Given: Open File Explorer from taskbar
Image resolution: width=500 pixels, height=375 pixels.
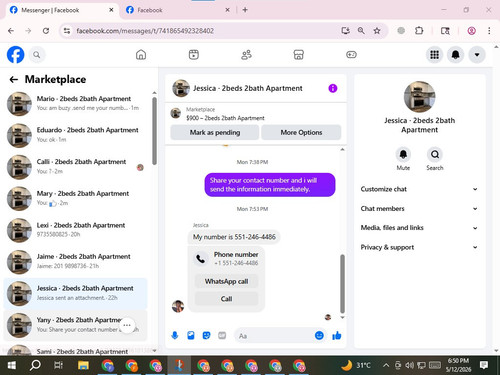Looking at the screenshot, I should 83,365.
